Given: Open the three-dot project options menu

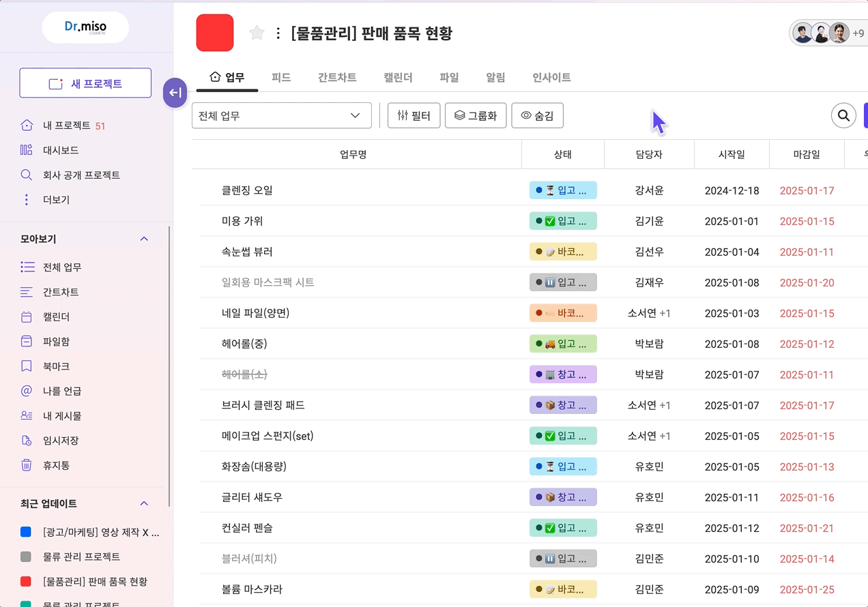Looking at the screenshot, I should point(278,33).
